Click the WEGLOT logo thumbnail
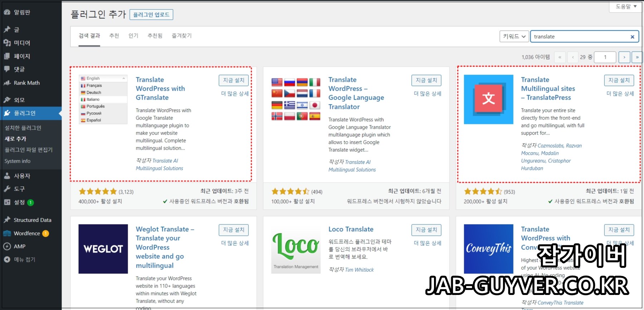 click(x=103, y=249)
